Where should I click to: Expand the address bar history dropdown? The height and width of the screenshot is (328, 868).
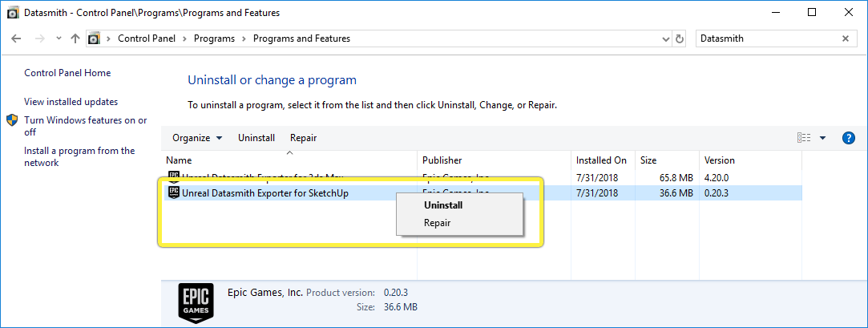666,38
